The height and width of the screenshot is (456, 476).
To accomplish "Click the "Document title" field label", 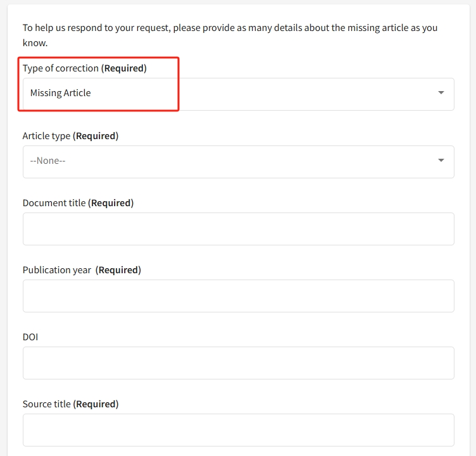I will pos(54,203).
